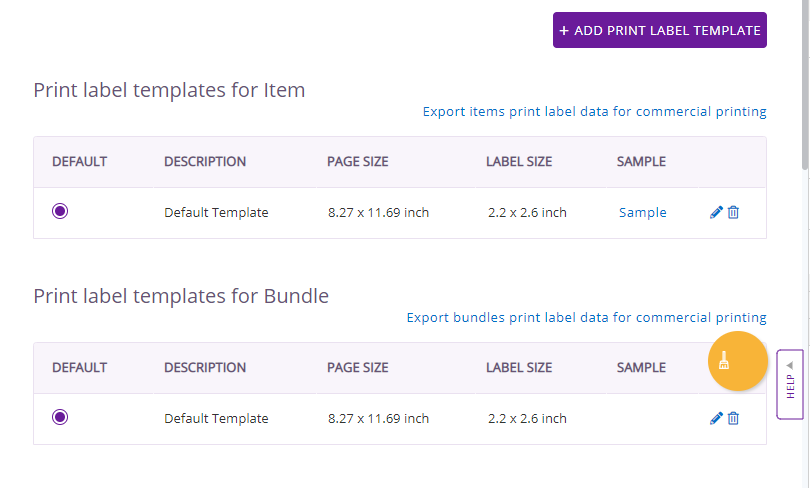This screenshot has height=488, width=810.
Task: Click Default Template description in Bundle row
Action: coord(216,418)
